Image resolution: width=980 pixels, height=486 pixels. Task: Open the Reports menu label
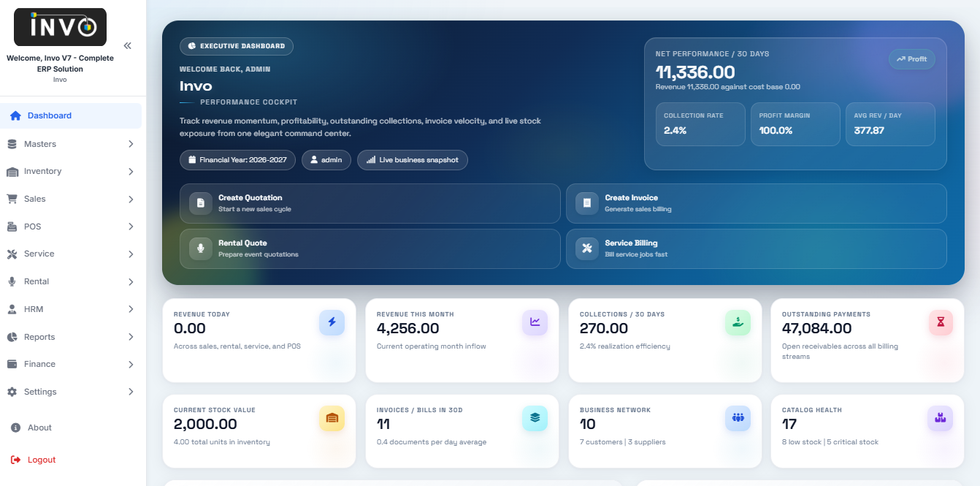click(39, 337)
